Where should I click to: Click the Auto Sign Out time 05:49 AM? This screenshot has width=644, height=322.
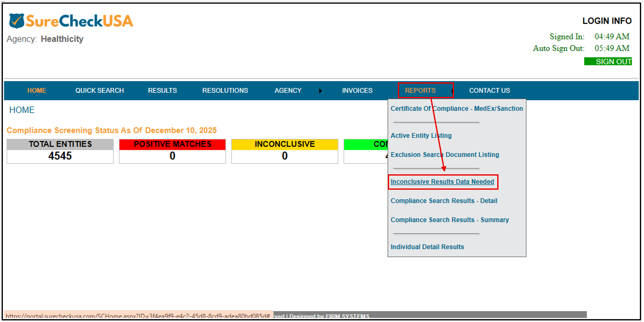[x=612, y=48]
